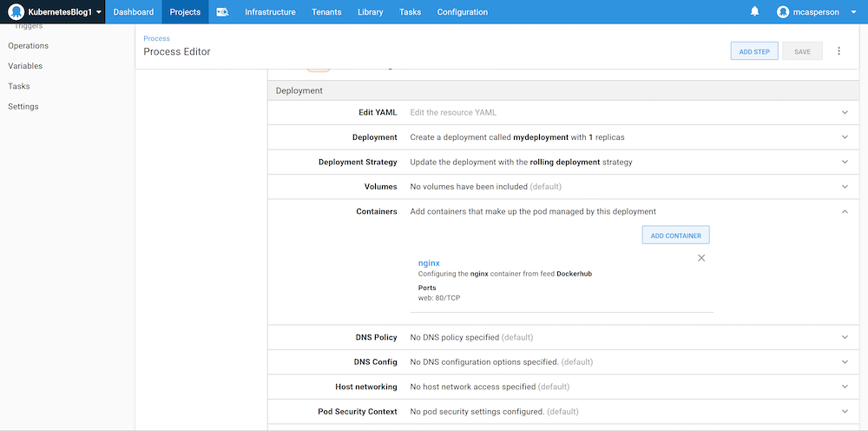Expand the Deployment Strategy section

845,162
